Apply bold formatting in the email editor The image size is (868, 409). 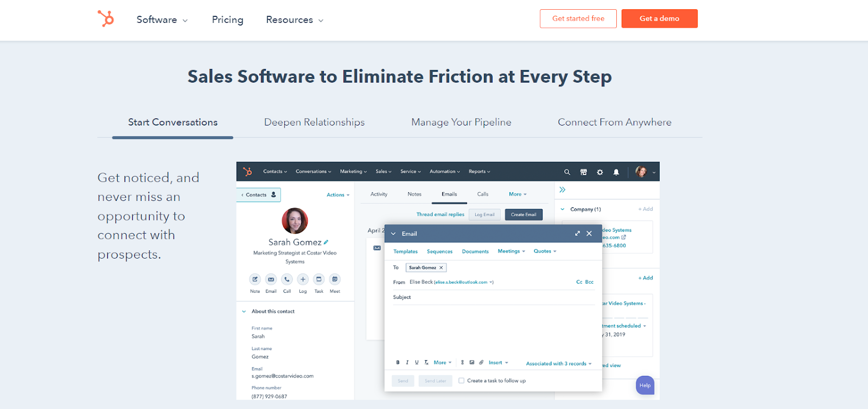point(398,362)
